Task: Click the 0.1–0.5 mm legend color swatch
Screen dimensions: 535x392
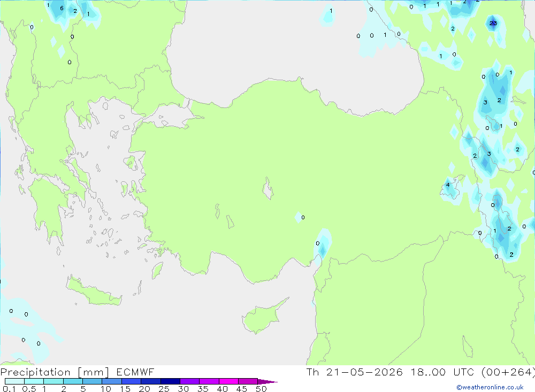Action: pos(14,381)
